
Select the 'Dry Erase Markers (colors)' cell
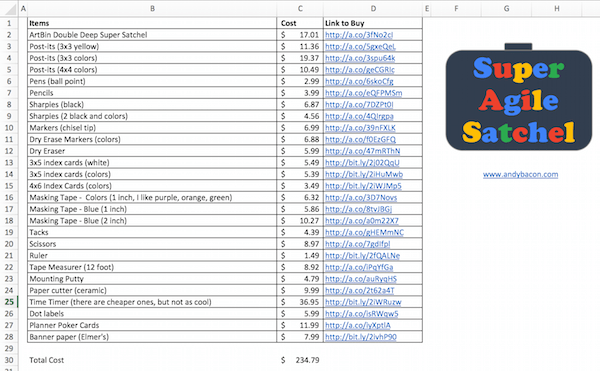[152, 140]
